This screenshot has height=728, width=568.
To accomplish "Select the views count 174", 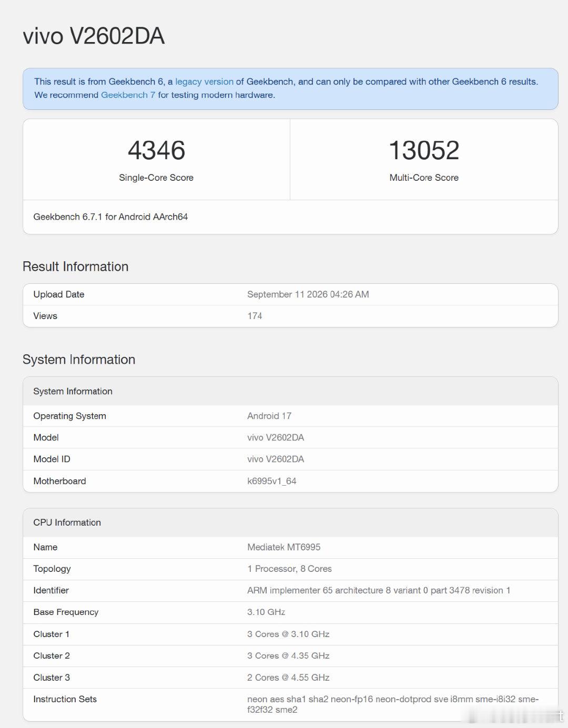I will point(255,316).
